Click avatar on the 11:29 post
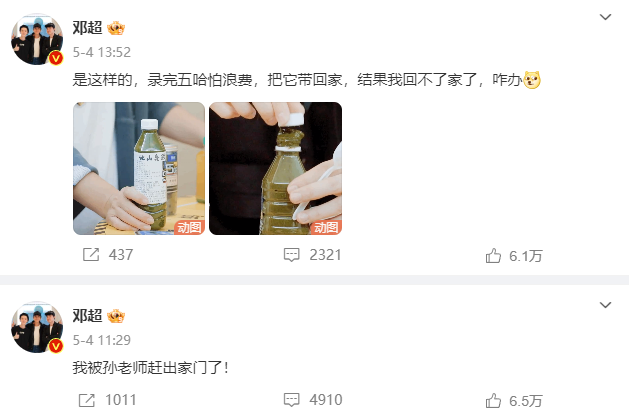The image size is (629, 417). coord(37,327)
